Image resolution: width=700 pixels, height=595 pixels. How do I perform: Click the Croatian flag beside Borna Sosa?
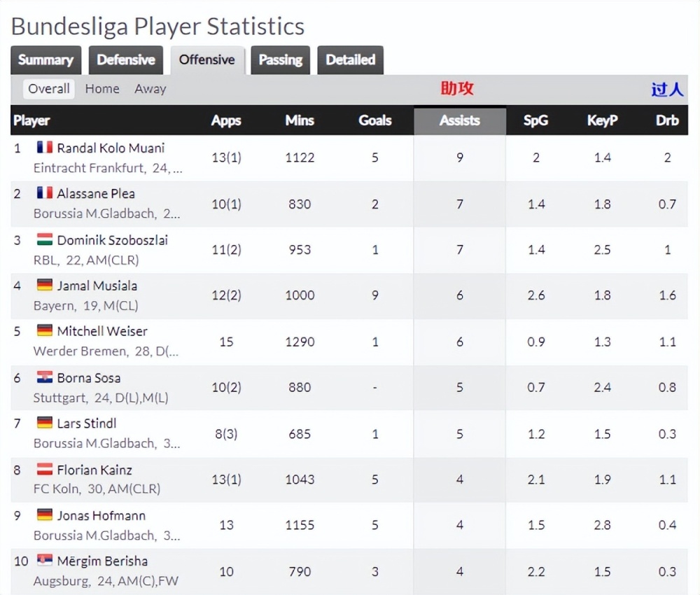click(45, 377)
